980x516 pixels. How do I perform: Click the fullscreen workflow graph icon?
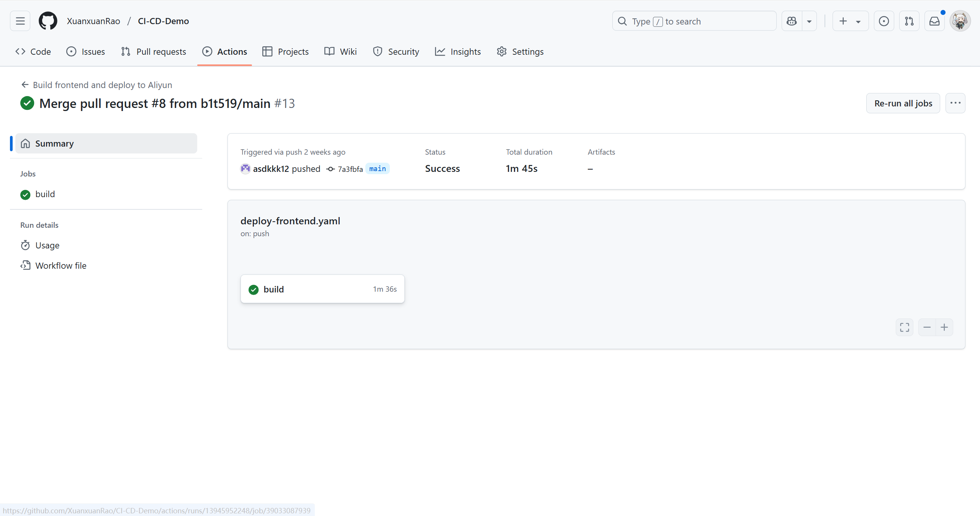pos(904,327)
